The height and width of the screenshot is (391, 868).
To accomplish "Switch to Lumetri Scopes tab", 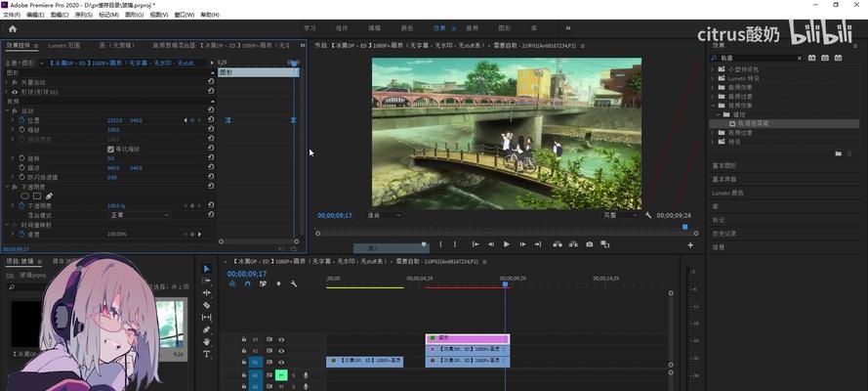I will coord(64,45).
